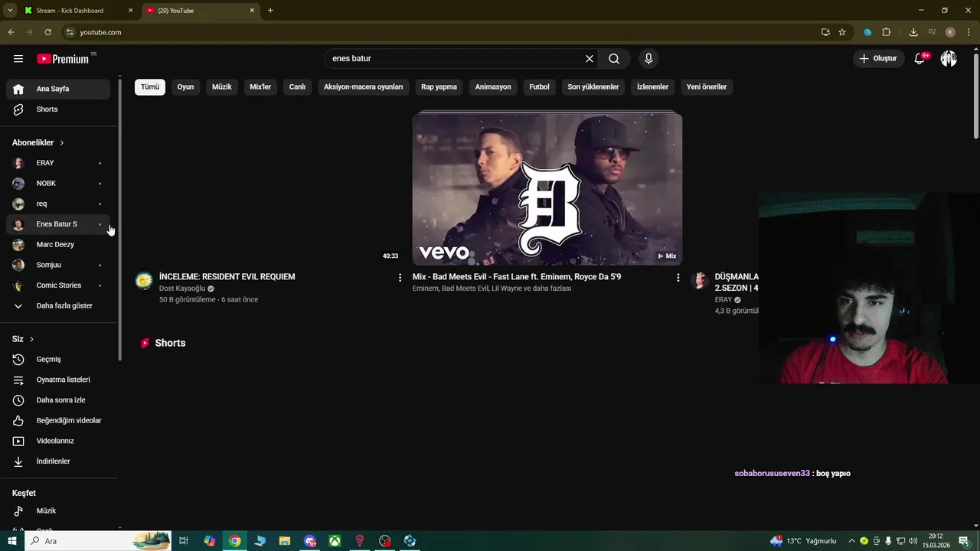Image resolution: width=980 pixels, height=551 pixels.
Task: Reload the current page
Action: click(47, 32)
